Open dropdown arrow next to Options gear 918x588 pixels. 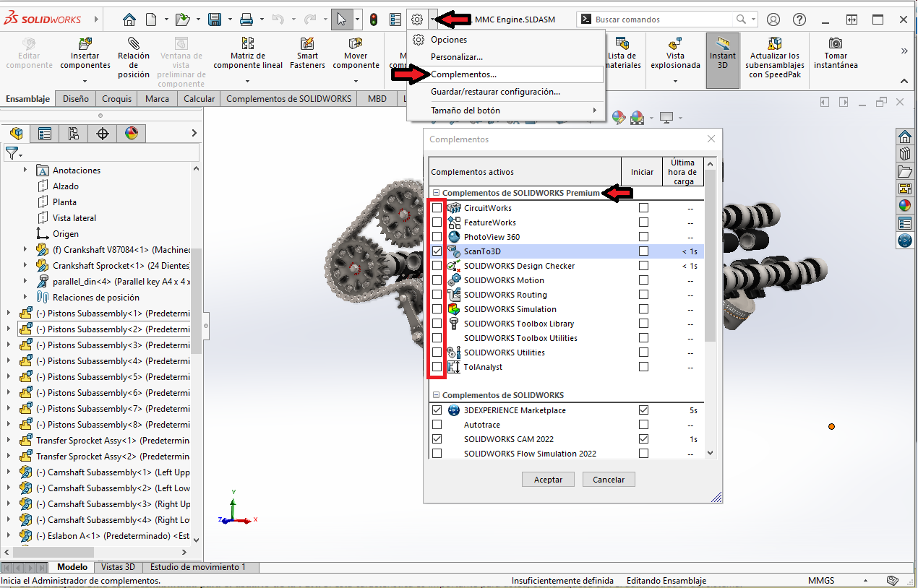tap(432, 20)
